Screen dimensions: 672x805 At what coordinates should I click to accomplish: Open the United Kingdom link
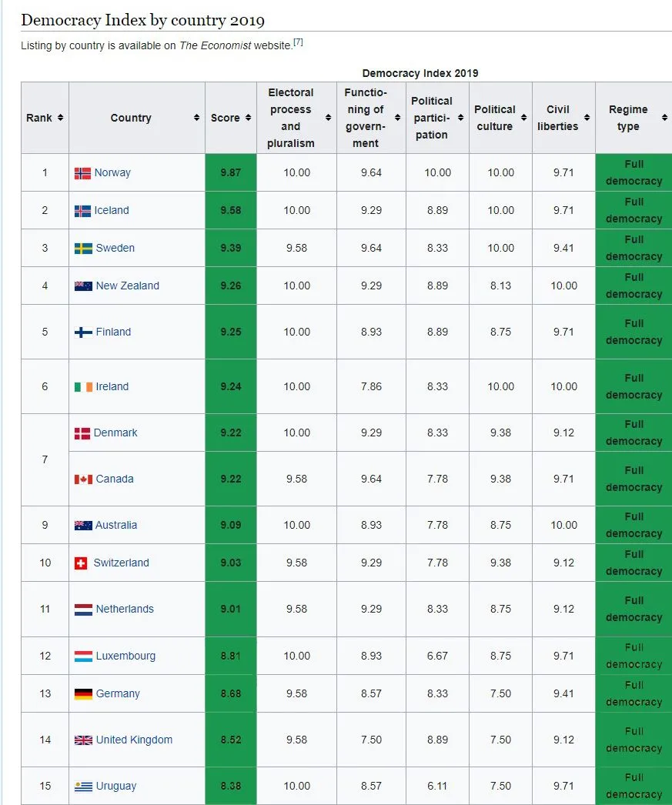point(134,740)
